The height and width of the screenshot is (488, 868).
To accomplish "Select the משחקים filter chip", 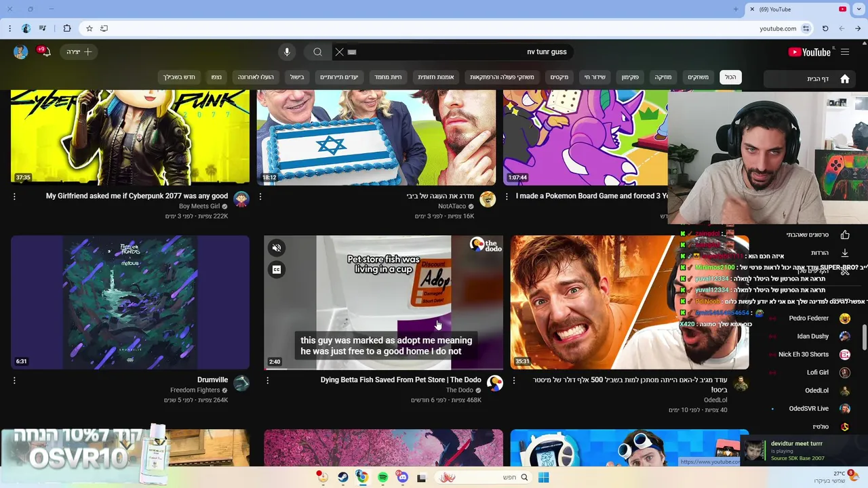I will (698, 77).
